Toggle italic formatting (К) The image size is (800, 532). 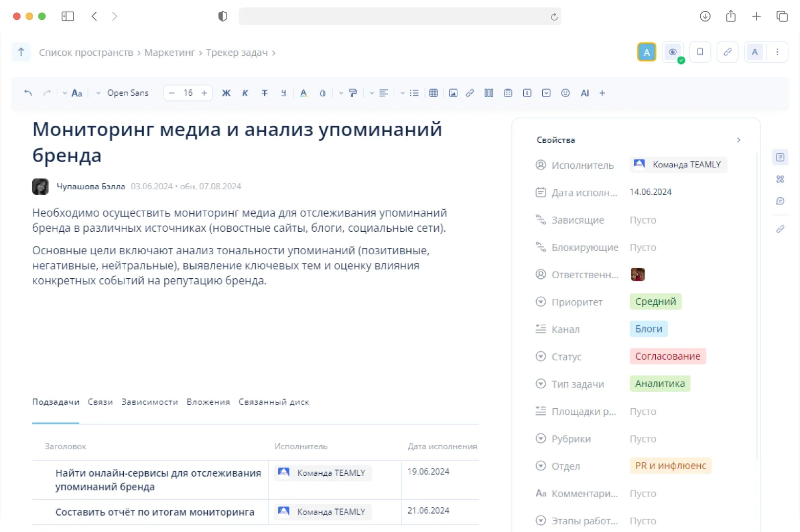245,93
